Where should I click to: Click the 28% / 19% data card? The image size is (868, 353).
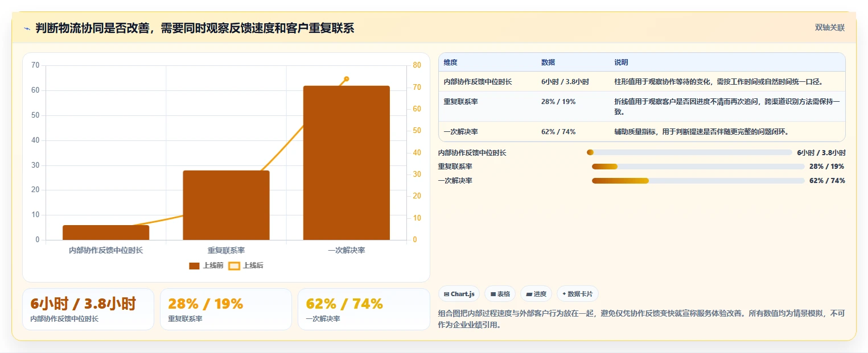[x=226, y=309]
